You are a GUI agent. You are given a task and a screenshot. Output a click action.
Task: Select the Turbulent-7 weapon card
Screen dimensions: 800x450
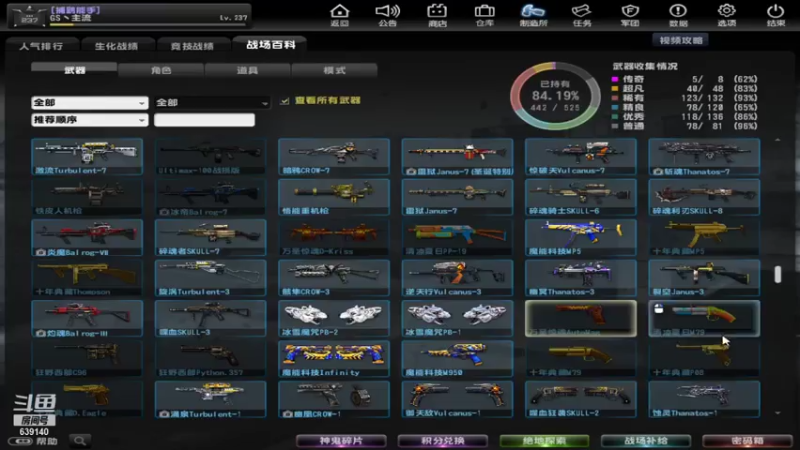pos(87,157)
